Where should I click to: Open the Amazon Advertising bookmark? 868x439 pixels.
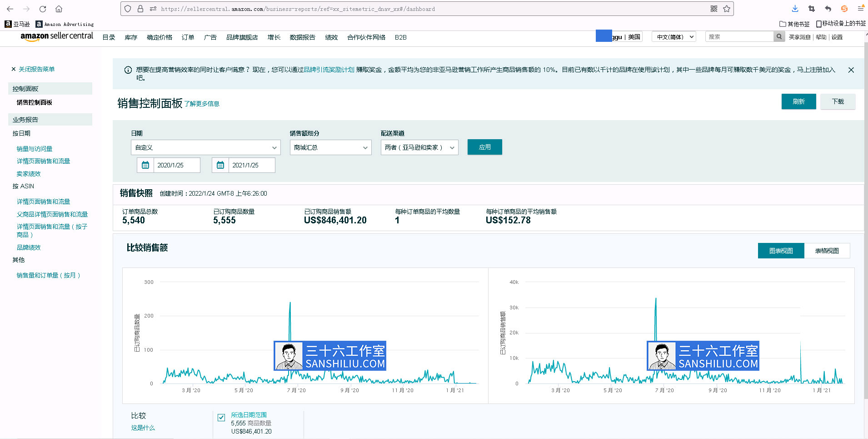click(x=65, y=24)
